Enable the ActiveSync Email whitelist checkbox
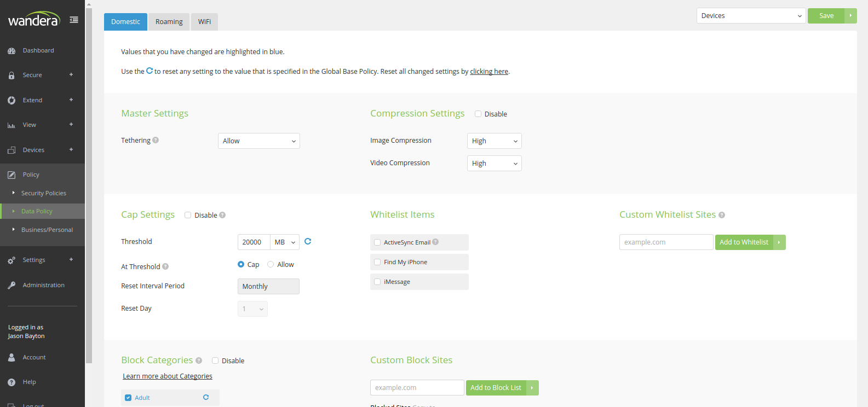The width and height of the screenshot is (868, 407). (x=377, y=242)
